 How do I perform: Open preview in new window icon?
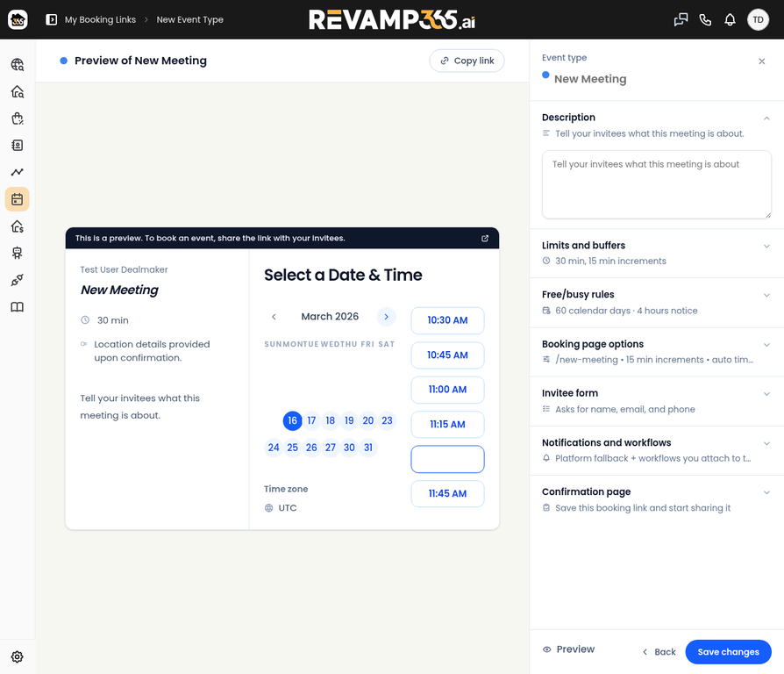(x=484, y=238)
